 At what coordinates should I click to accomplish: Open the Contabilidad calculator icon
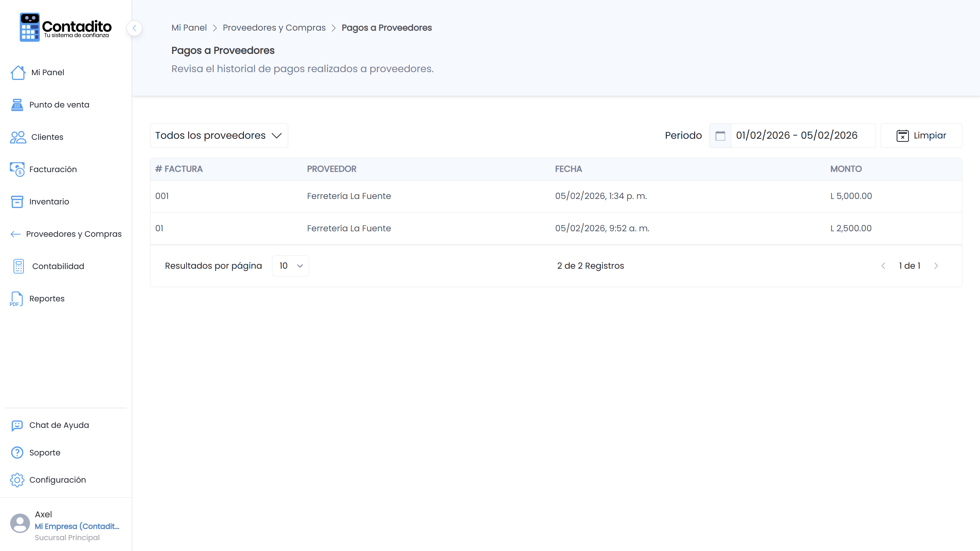[18, 266]
